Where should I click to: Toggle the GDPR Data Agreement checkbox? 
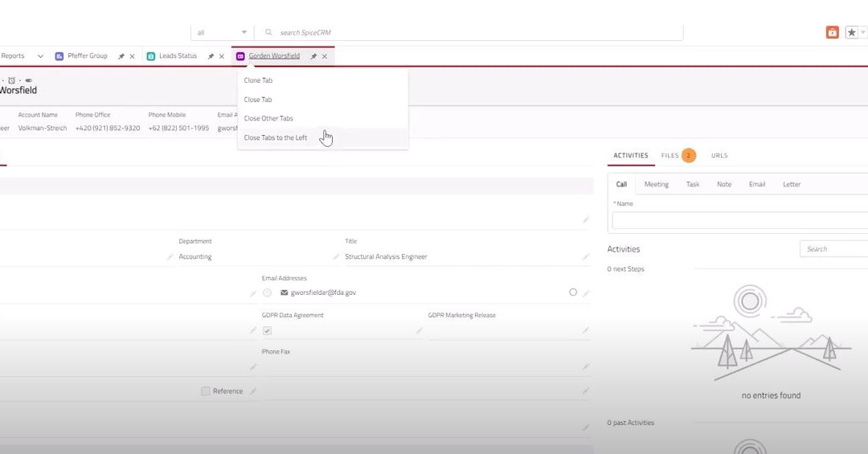pyautogui.click(x=268, y=331)
